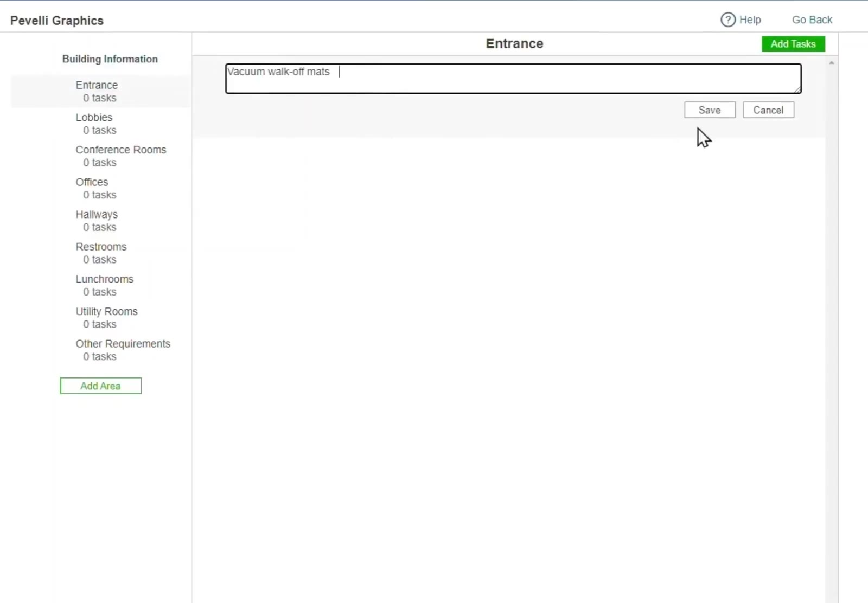Open the Restrooms area
The height and width of the screenshot is (603, 868).
click(x=101, y=247)
